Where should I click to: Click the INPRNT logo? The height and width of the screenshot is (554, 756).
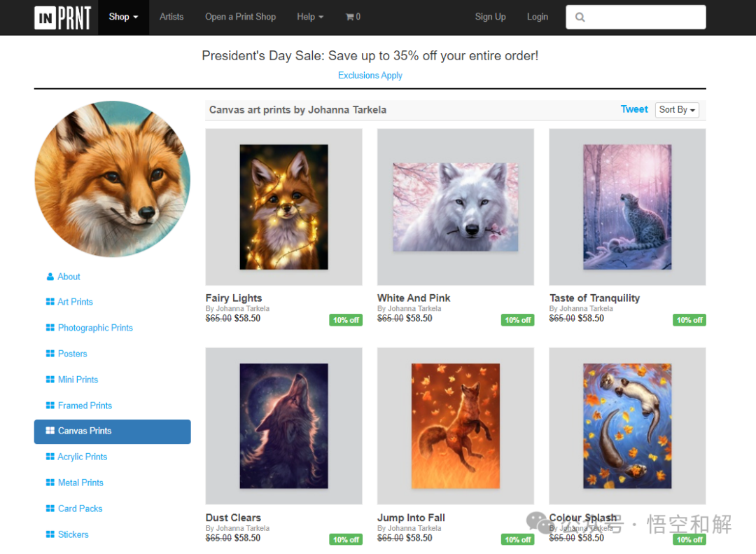click(63, 18)
